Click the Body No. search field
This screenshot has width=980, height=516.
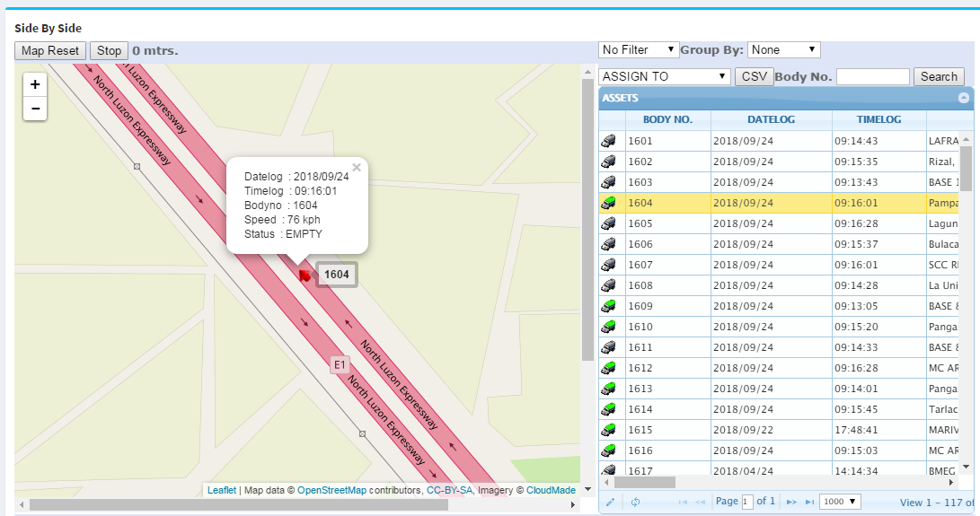click(872, 77)
